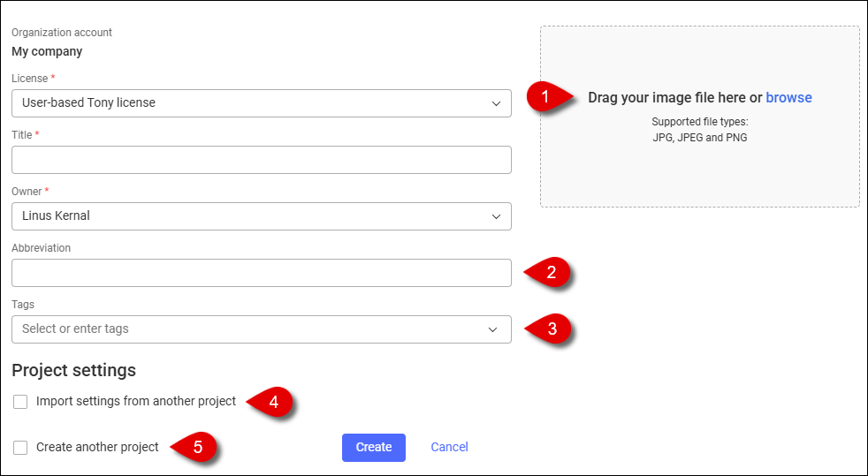Focus the Abbreviation input field
Image resolution: width=868 pixels, height=476 pixels.
(262, 273)
